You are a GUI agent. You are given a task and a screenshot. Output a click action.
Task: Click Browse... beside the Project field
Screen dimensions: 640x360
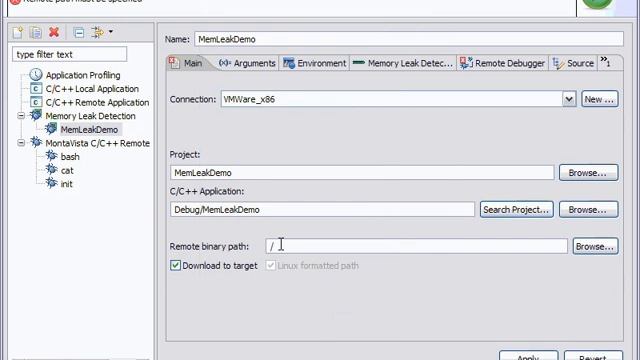588,173
